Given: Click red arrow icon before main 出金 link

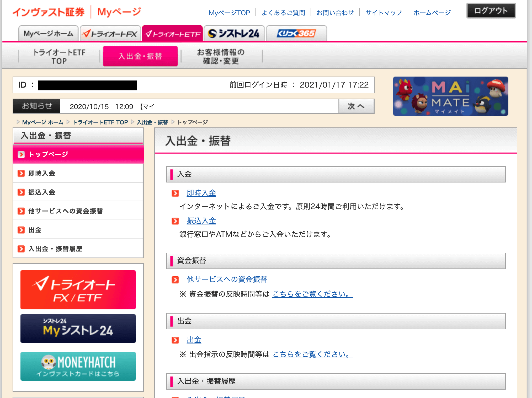Looking at the screenshot, I should pos(175,340).
